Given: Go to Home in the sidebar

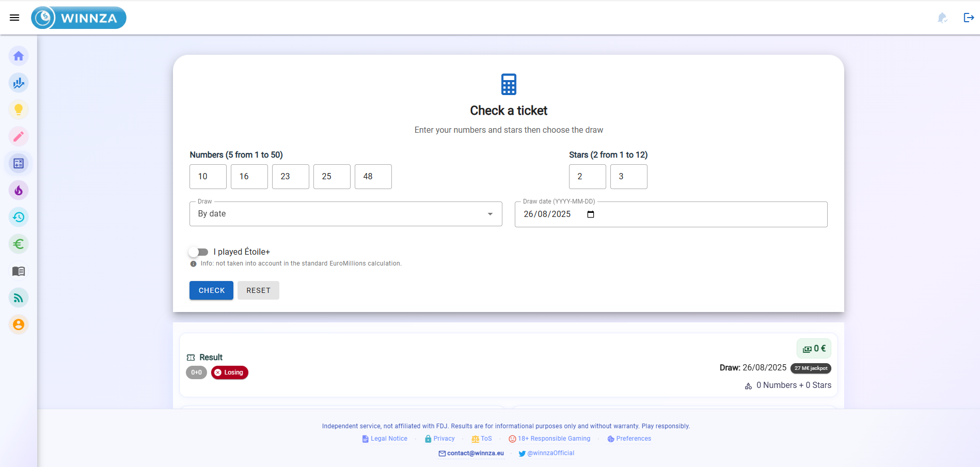Looking at the screenshot, I should click(x=19, y=56).
